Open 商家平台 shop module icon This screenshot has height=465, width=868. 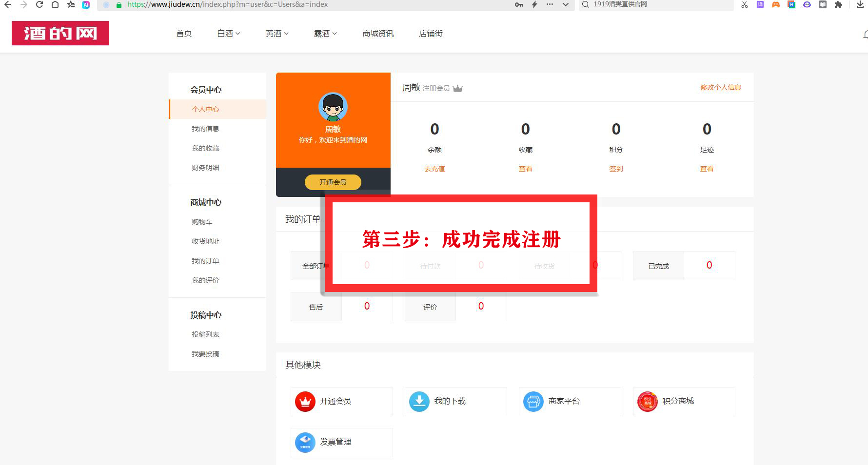pos(533,402)
